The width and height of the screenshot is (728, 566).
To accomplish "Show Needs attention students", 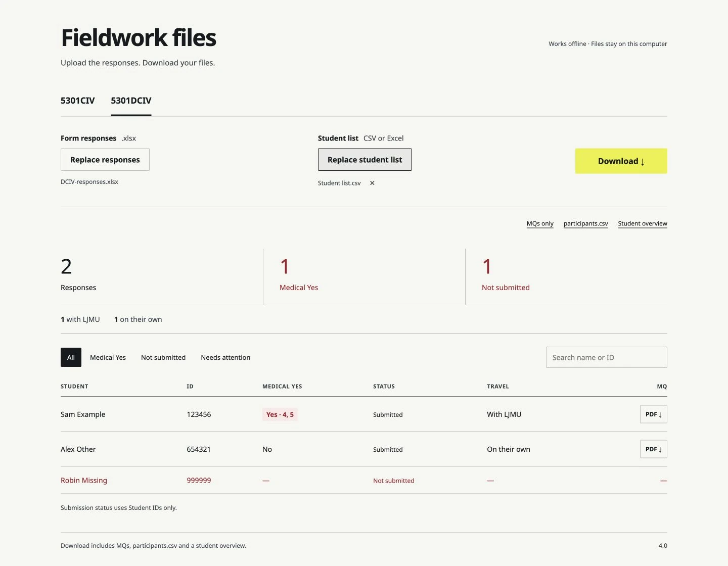I will [225, 357].
